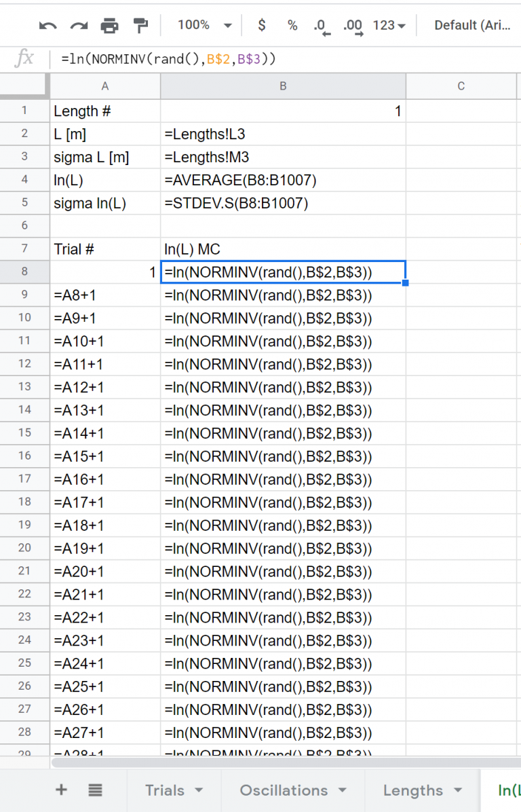Open the Default font dropdown
The image size is (521, 812).
[x=473, y=25]
